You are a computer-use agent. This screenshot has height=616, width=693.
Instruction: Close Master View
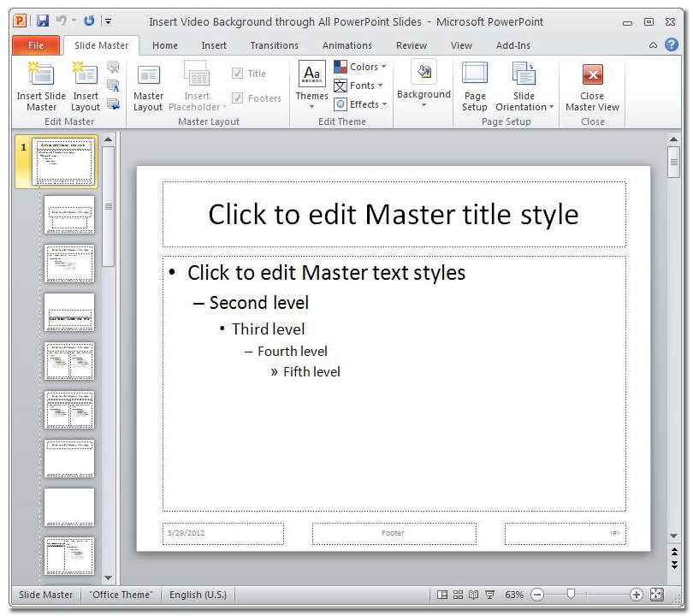pyautogui.click(x=592, y=83)
